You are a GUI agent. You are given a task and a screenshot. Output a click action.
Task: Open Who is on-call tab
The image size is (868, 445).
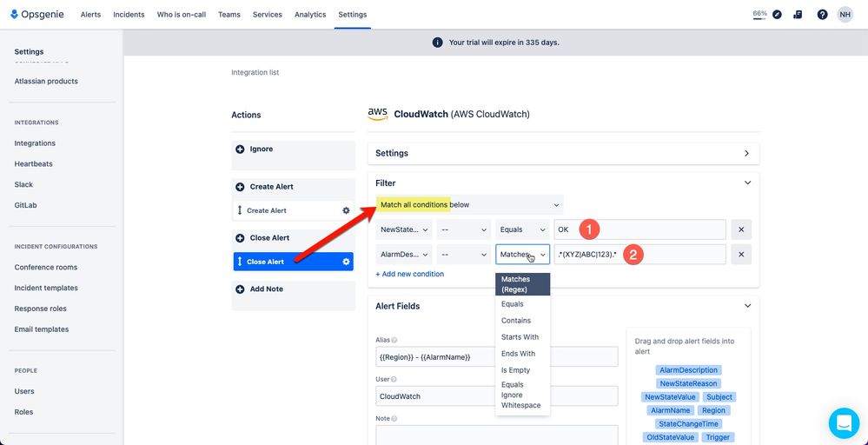tap(182, 15)
